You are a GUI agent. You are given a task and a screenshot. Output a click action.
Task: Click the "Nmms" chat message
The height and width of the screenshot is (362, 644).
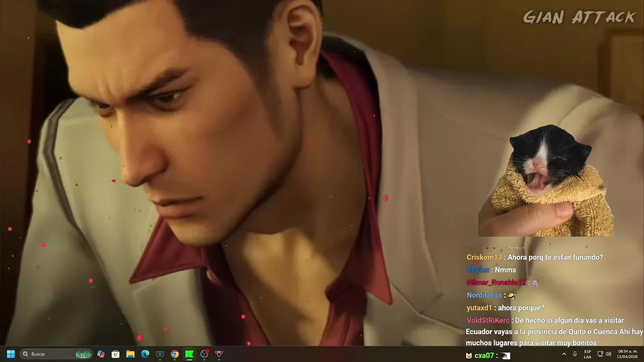pyautogui.click(x=505, y=270)
